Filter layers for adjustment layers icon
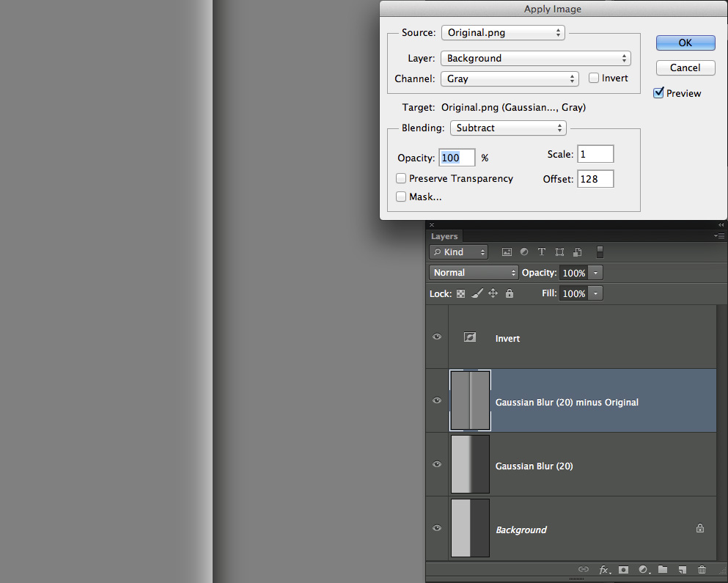The height and width of the screenshot is (583, 728). click(x=524, y=252)
